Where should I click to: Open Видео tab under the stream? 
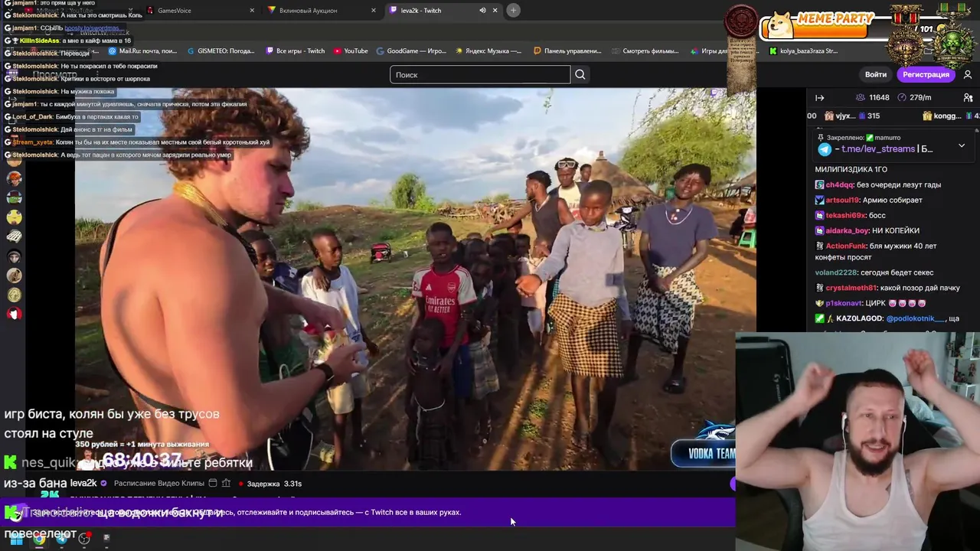[x=168, y=484]
